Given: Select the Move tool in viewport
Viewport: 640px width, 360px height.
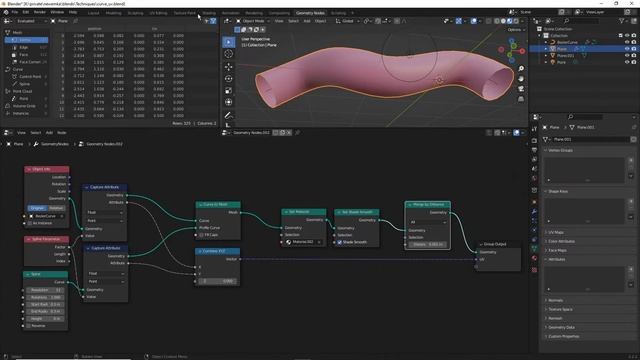Looking at the screenshot, I should pos(229,67).
